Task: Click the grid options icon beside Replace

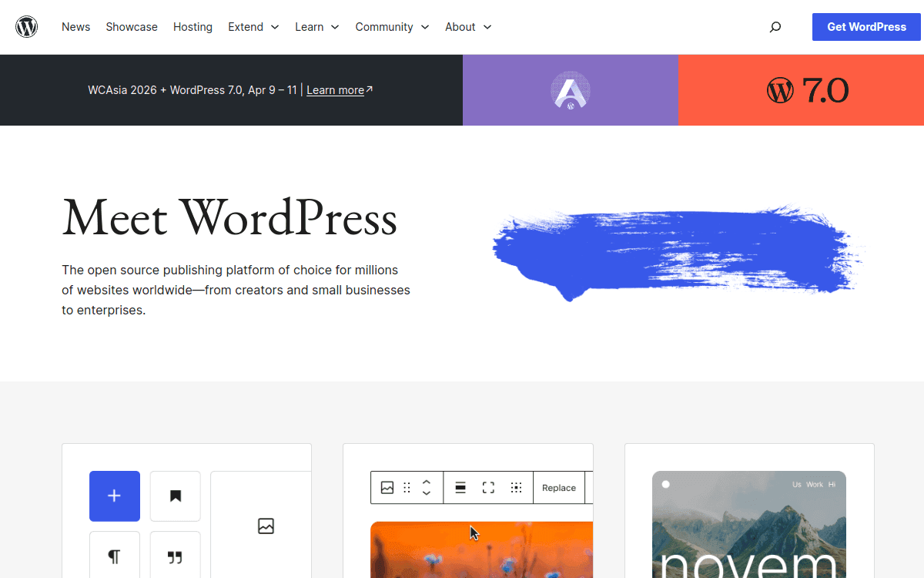Action: point(514,487)
